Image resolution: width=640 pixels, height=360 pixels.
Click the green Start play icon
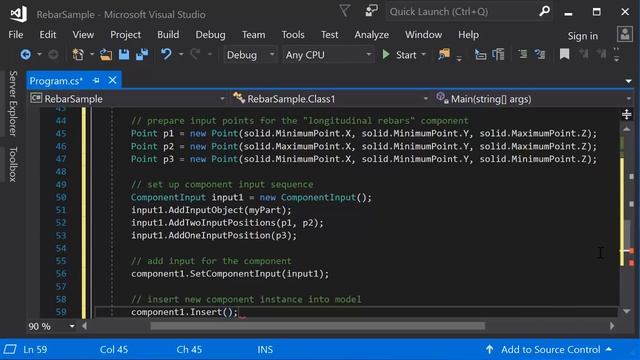tap(386, 54)
